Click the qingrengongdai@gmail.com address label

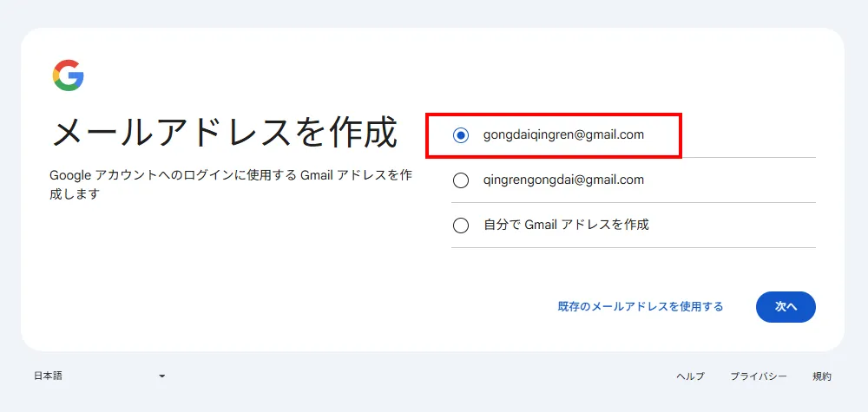[x=563, y=180]
